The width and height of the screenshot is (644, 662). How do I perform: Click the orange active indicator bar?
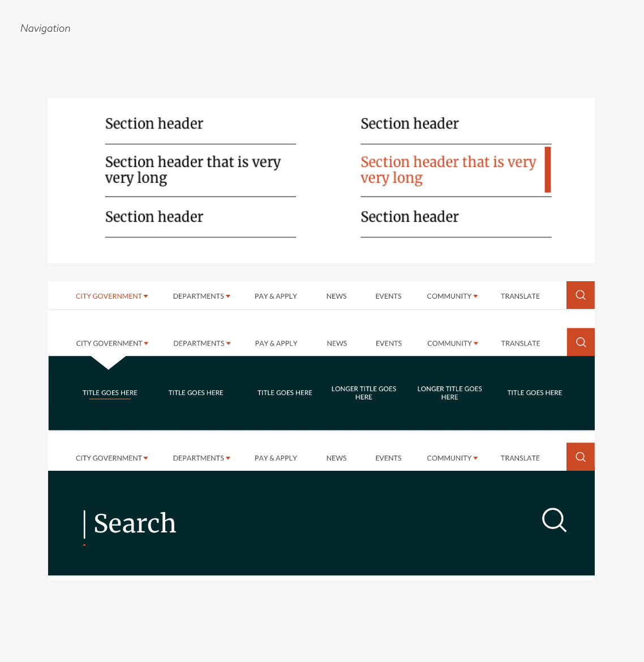[x=548, y=170]
